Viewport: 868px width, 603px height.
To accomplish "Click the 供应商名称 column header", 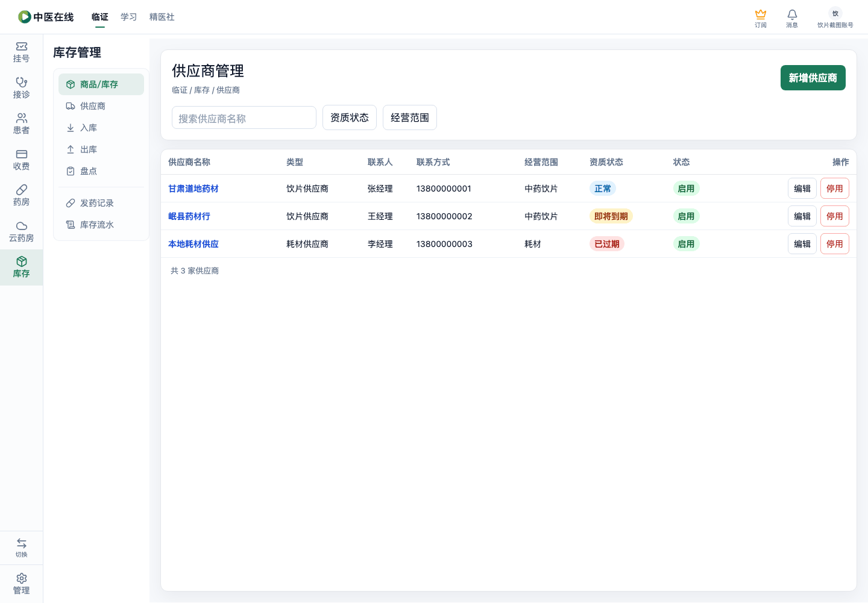I will [189, 162].
